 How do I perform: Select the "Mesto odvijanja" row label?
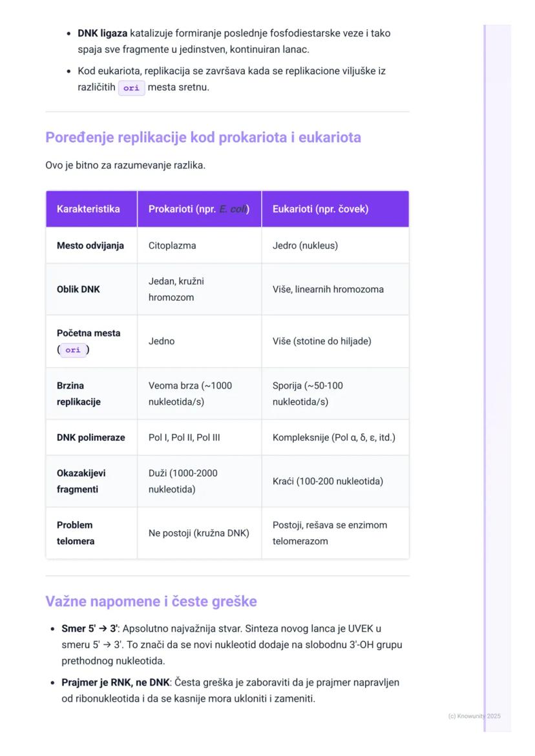tap(90, 245)
